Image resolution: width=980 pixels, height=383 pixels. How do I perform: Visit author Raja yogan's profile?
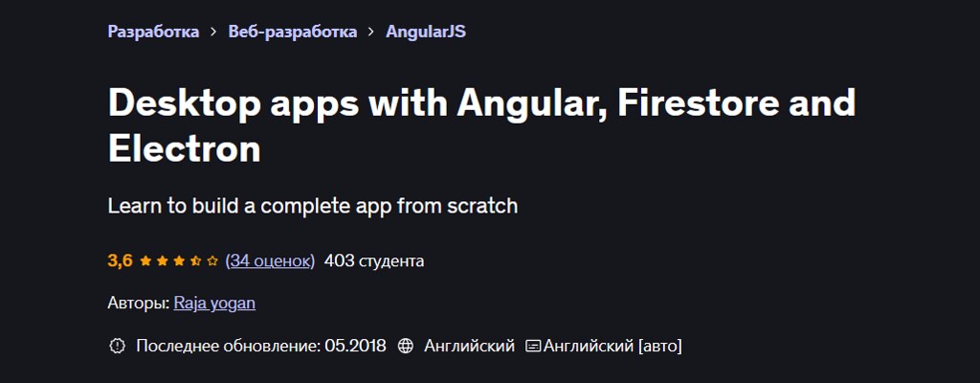pos(214,304)
